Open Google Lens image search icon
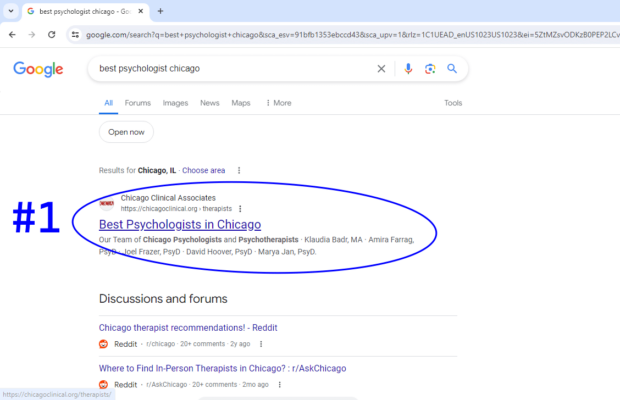This screenshot has width=620, height=400. point(430,69)
